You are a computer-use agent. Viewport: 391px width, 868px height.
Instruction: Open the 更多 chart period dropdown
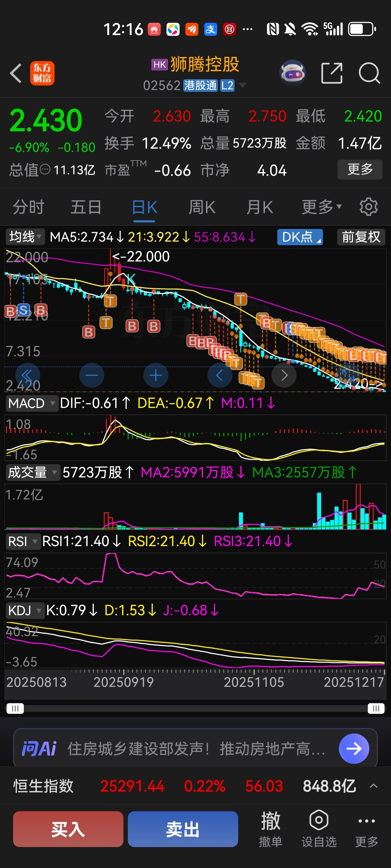click(x=321, y=207)
